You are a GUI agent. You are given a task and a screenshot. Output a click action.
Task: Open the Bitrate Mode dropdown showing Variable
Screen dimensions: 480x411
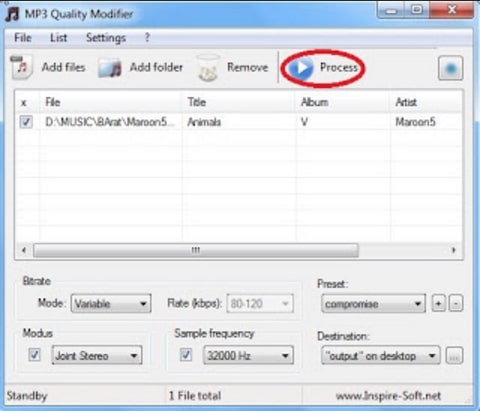pyautogui.click(x=111, y=303)
